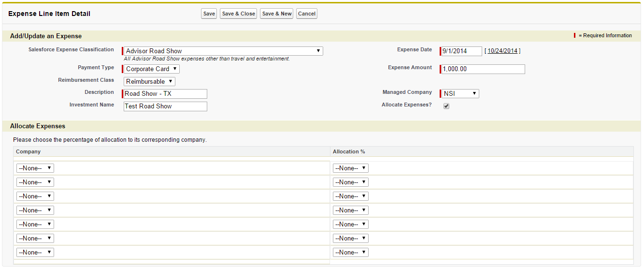Click the Expense Date input field
Image resolution: width=644 pixels, height=271 pixels.
(x=461, y=51)
